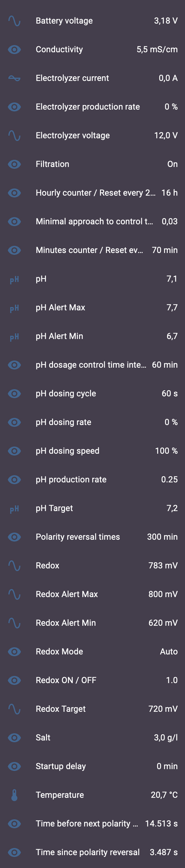Click the Battery voltage sine wave icon
185x868 pixels.
(x=14, y=21)
